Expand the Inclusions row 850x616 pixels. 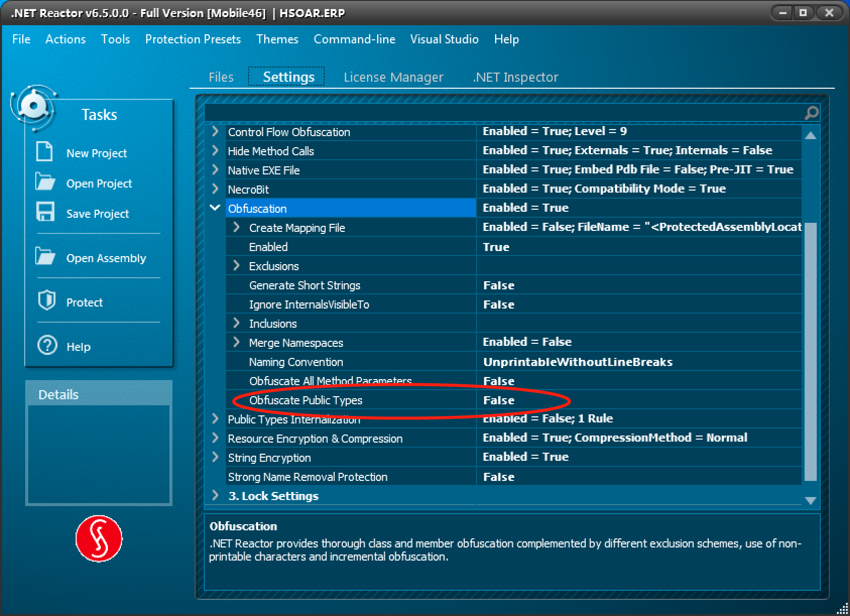236,323
